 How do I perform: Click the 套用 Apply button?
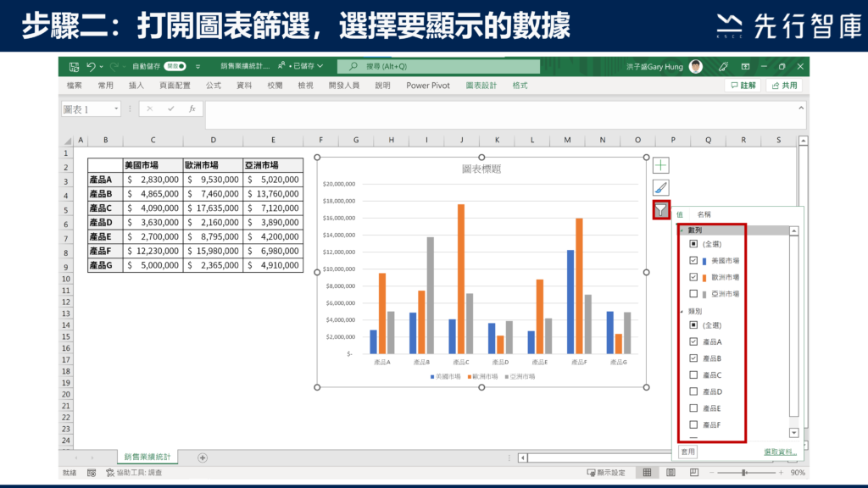click(687, 452)
